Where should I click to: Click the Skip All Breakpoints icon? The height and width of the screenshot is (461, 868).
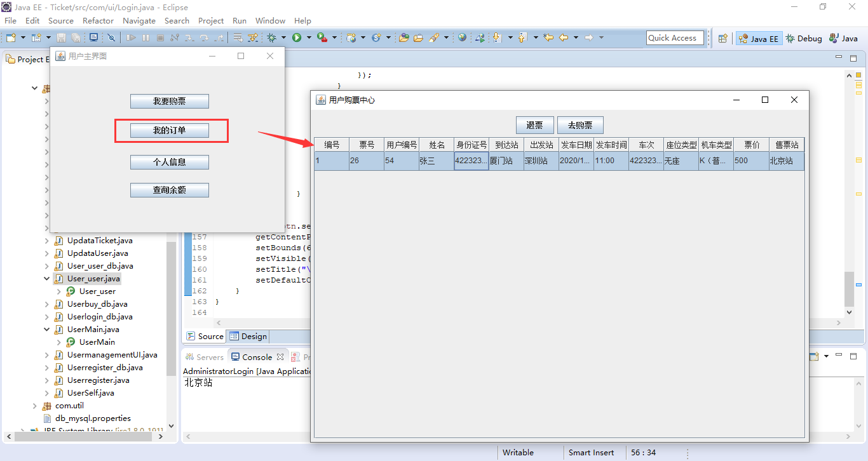coord(111,38)
